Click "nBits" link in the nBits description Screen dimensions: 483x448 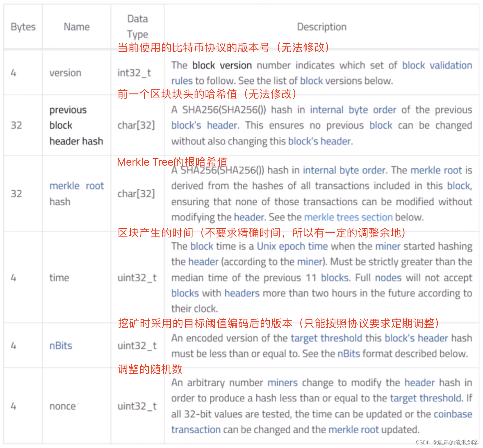349,354
